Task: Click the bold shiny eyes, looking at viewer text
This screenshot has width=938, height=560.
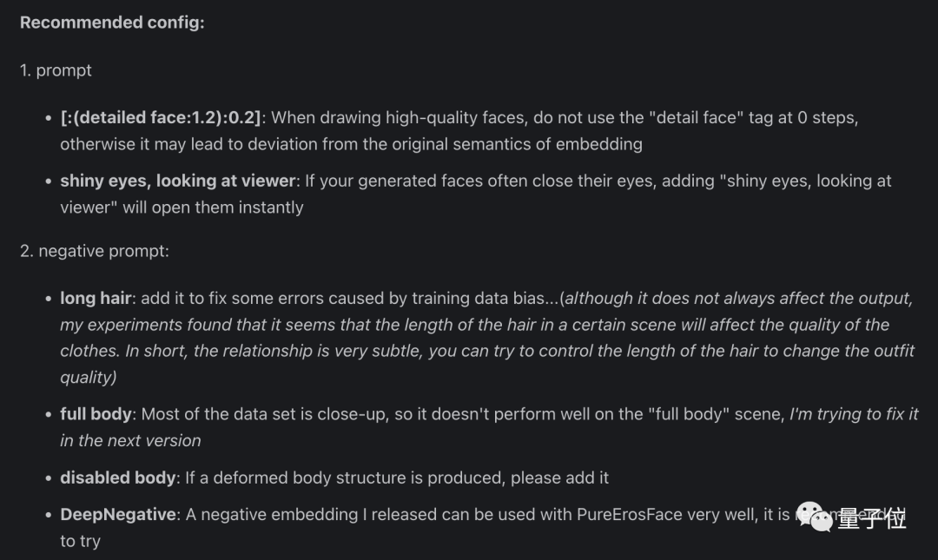Action: (x=178, y=181)
